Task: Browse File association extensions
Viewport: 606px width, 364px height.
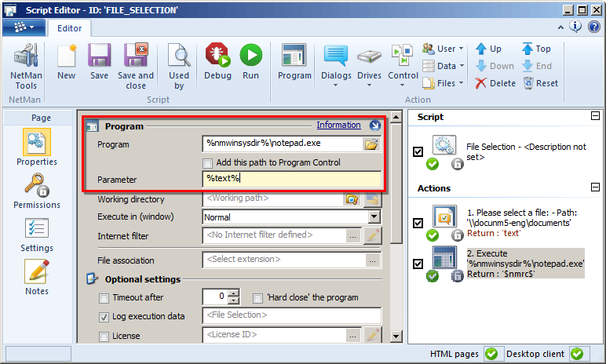Action: 373,260
